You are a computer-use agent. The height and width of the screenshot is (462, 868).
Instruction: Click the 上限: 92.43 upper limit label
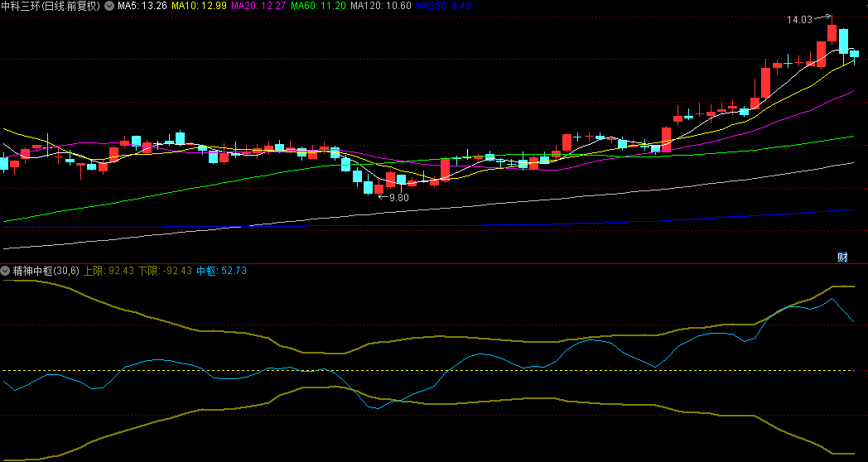[108, 271]
